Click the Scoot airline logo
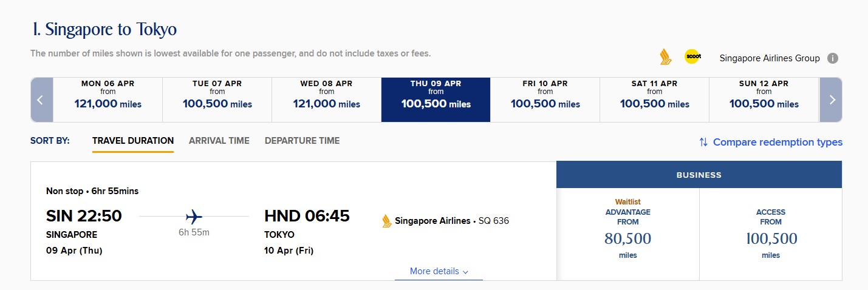 coord(692,57)
